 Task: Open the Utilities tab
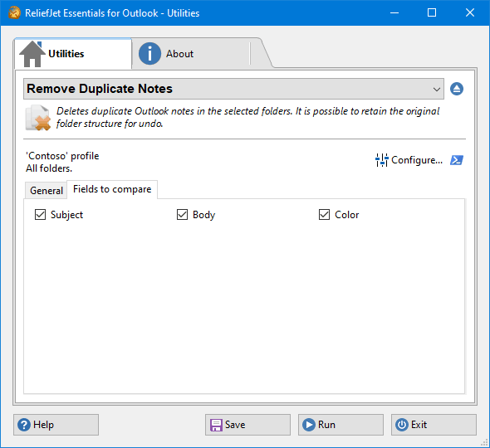pos(73,54)
